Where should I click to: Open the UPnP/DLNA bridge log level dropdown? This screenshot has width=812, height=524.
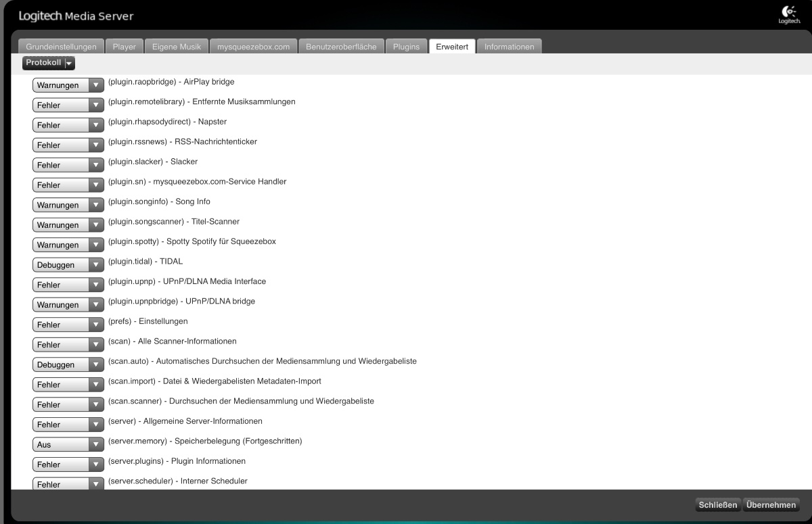68,305
